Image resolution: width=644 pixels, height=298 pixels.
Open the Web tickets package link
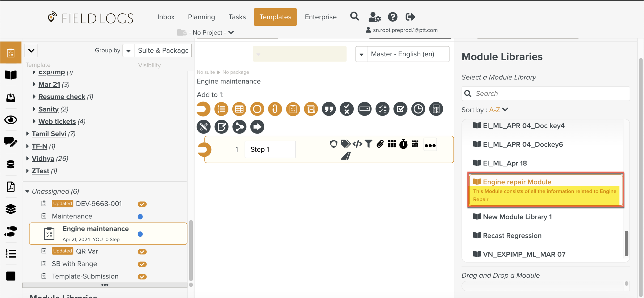(x=57, y=121)
